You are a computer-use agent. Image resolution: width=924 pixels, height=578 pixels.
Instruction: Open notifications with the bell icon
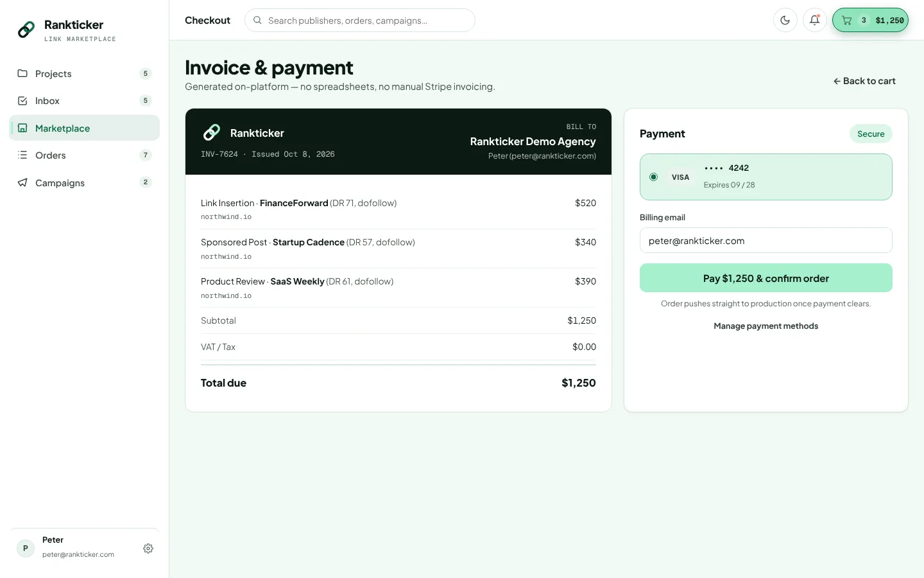pyautogui.click(x=815, y=20)
